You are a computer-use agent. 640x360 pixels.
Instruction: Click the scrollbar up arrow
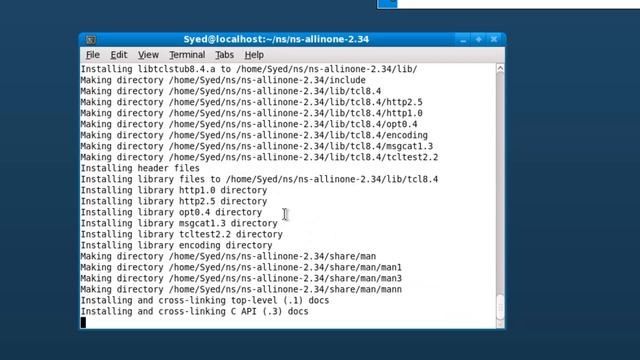click(x=500, y=69)
